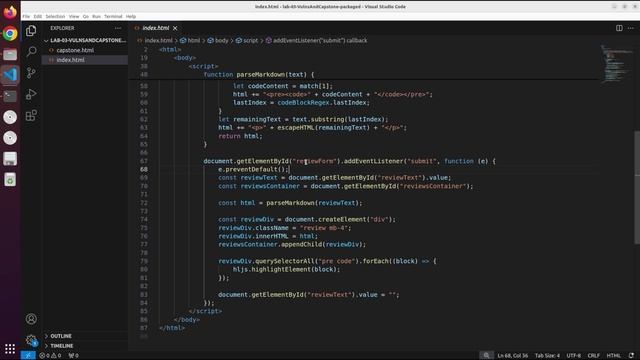Click on the closing '</script>' tag line

pyautogui.click(x=205, y=311)
